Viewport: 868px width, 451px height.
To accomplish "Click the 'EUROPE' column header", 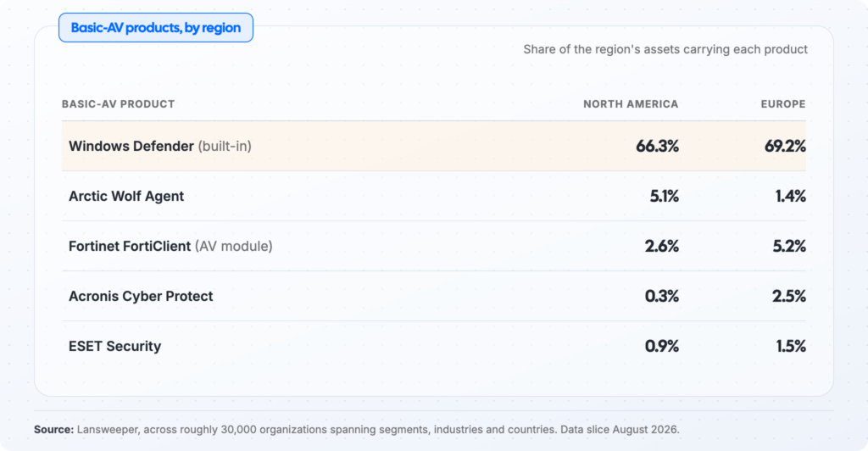I will 782,104.
